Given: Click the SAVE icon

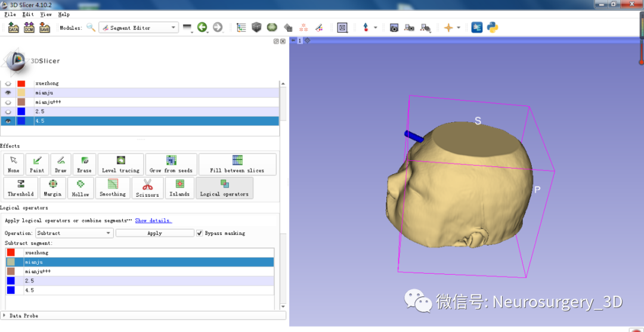Looking at the screenshot, I should coord(44,27).
